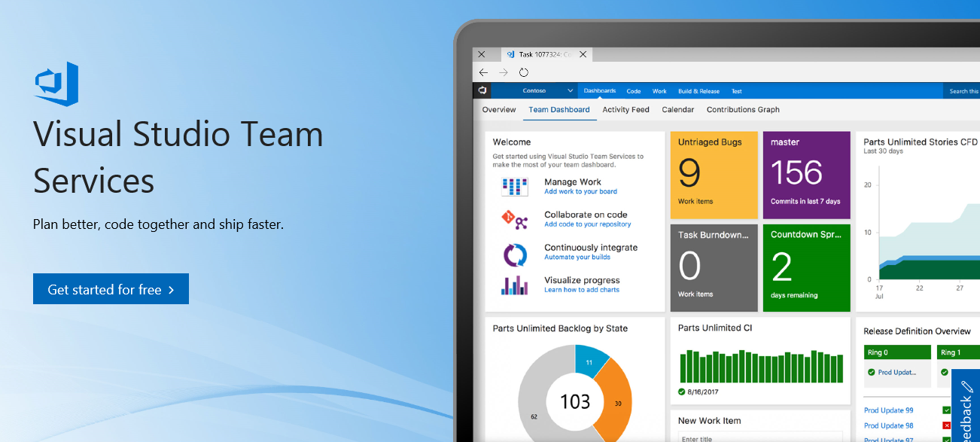Open the Feedback side tab
The image size is (980, 442).
966,407
